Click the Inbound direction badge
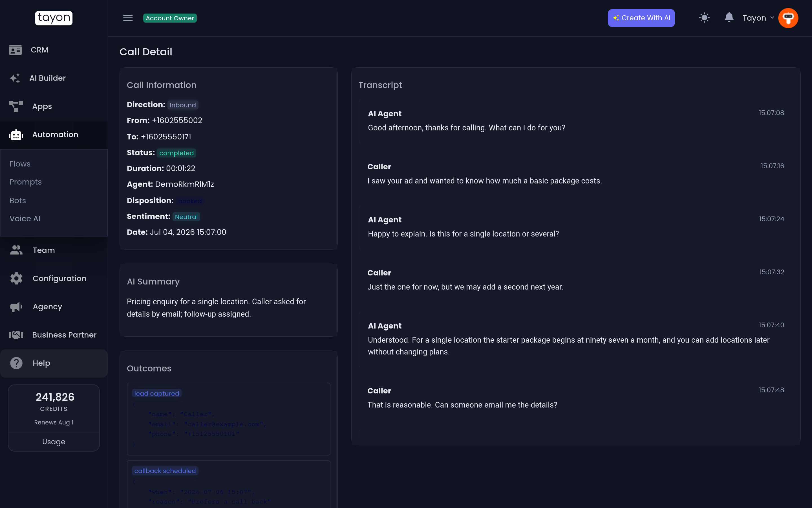 pyautogui.click(x=183, y=105)
